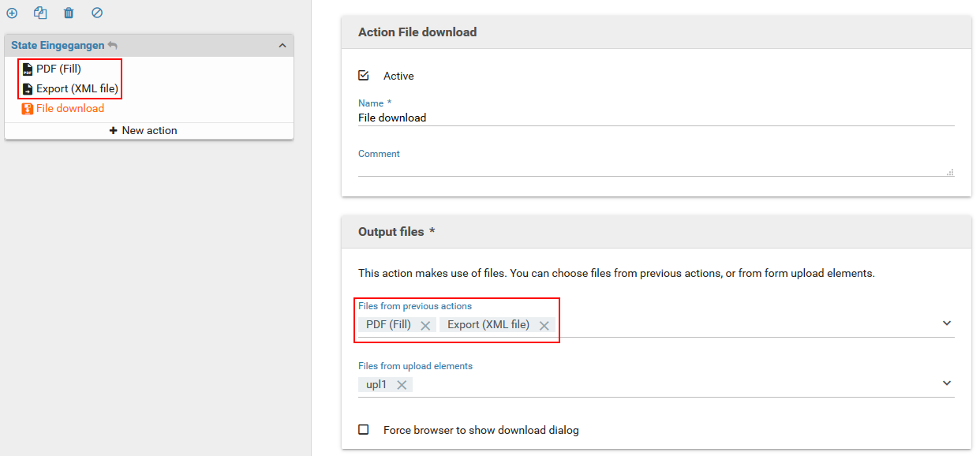Click the State Eingegangen title

[x=58, y=46]
